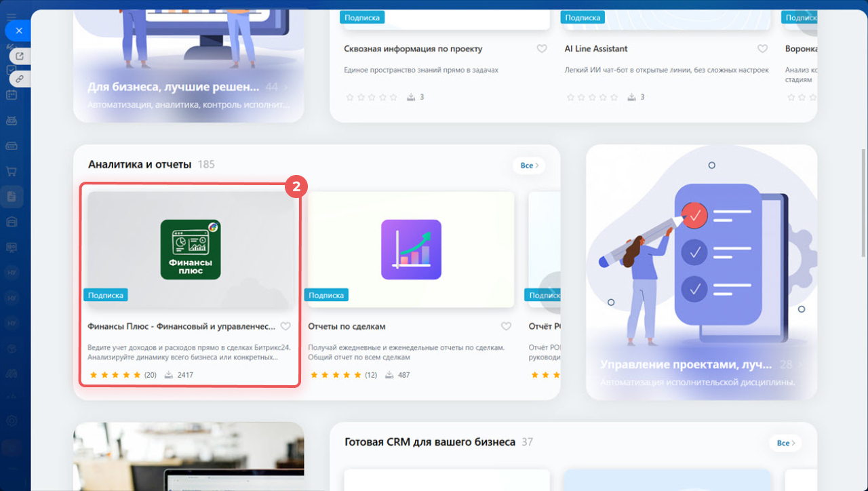Viewport: 868px width, 491px height.
Task: Open the settings gear in the left sidebar
Action: 12,420
